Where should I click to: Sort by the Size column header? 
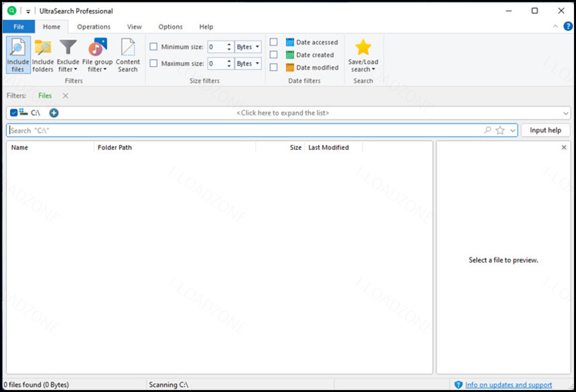coord(280,147)
